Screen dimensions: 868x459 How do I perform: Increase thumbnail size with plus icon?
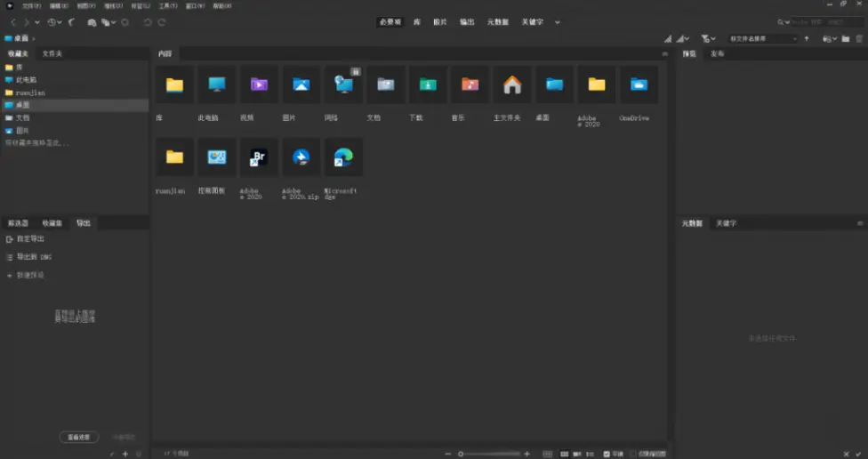527,454
